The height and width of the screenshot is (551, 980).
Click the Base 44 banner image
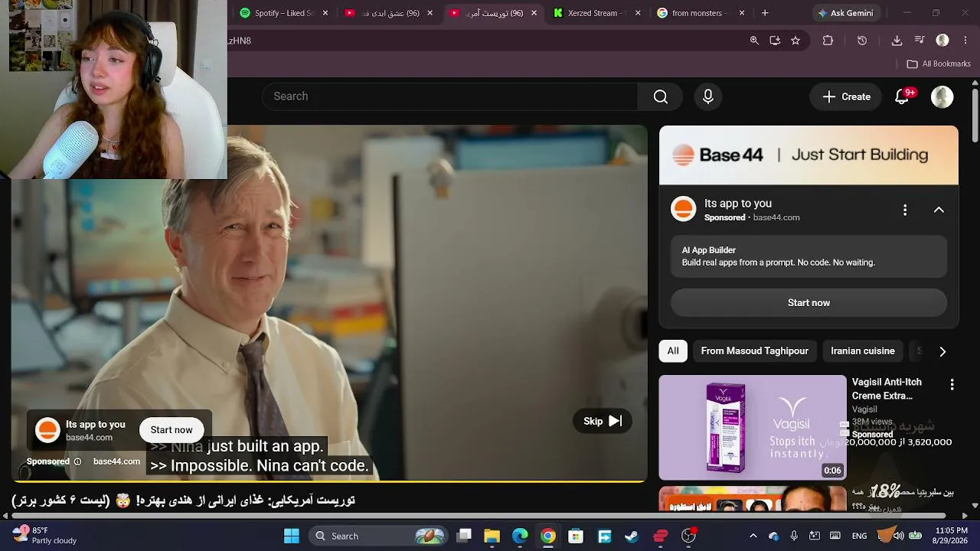[x=808, y=155]
